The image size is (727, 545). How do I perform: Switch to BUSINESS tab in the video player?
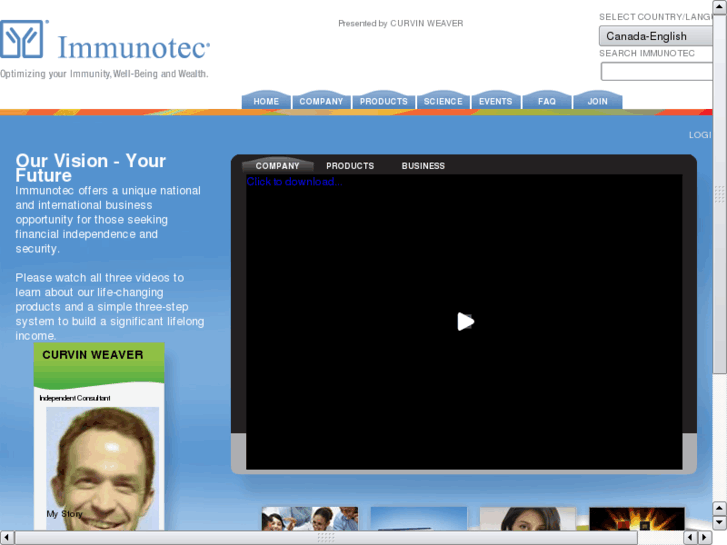pos(423,166)
